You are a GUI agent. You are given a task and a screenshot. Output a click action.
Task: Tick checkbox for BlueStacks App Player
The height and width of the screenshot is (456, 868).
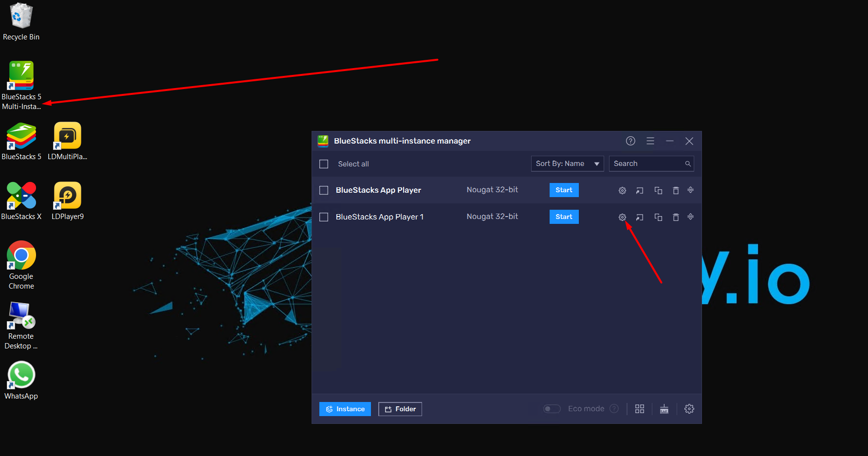tap(324, 190)
